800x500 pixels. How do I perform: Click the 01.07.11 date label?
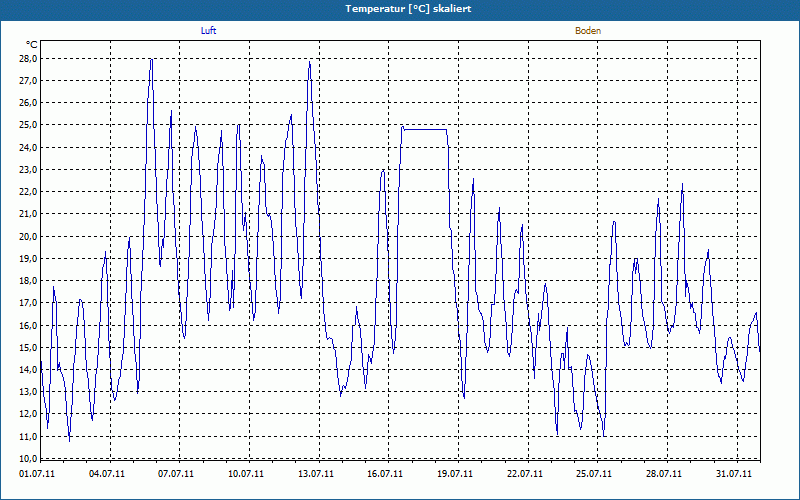tap(37, 473)
